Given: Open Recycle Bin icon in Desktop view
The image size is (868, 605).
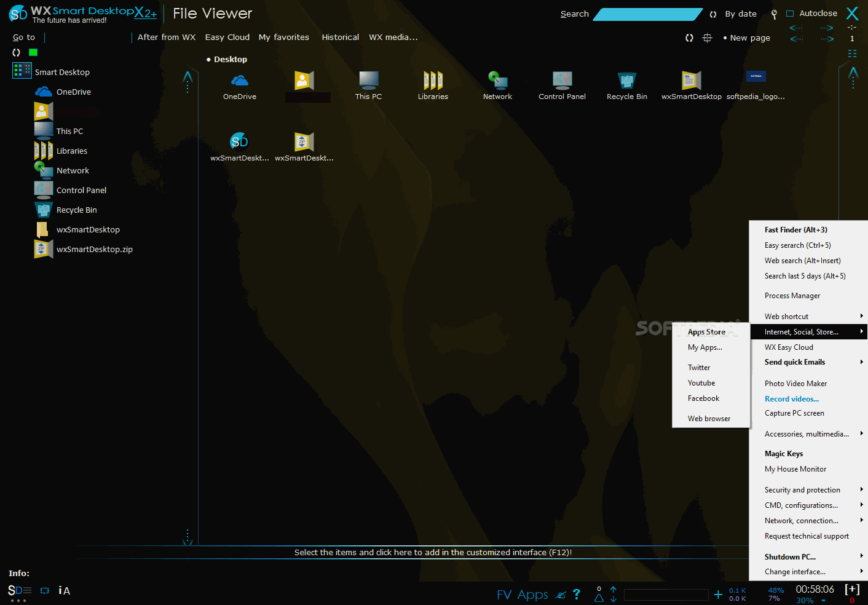Looking at the screenshot, I should point(627,81).
